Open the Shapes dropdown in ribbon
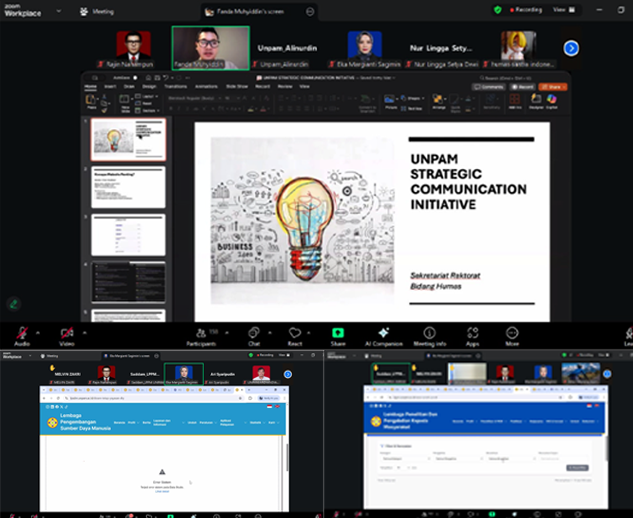Screen dimensions: 633x518 pos(413,98)
